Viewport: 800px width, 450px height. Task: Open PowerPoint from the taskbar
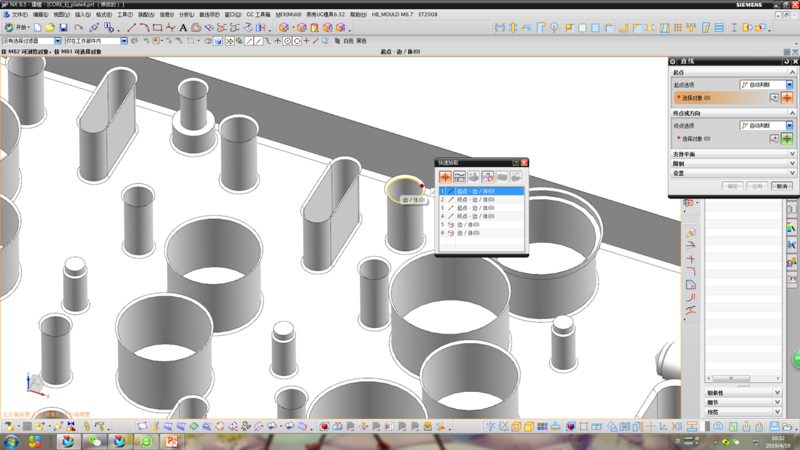click(171, 442)
